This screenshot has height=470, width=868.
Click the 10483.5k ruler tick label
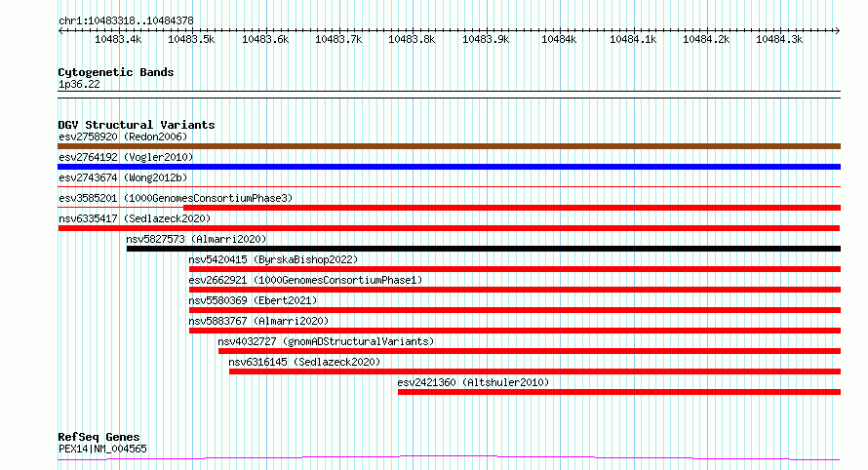click(x=191, y=39)
